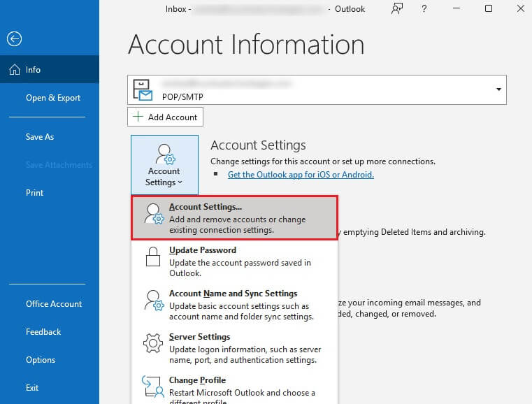Open the Open & Export tab

point(53,98)
